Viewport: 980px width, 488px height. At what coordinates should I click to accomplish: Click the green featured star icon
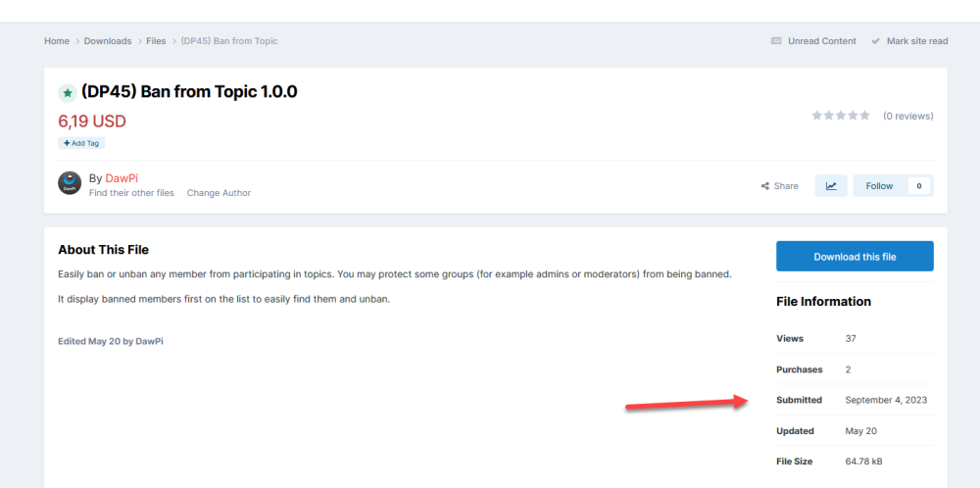coord(68,93)
